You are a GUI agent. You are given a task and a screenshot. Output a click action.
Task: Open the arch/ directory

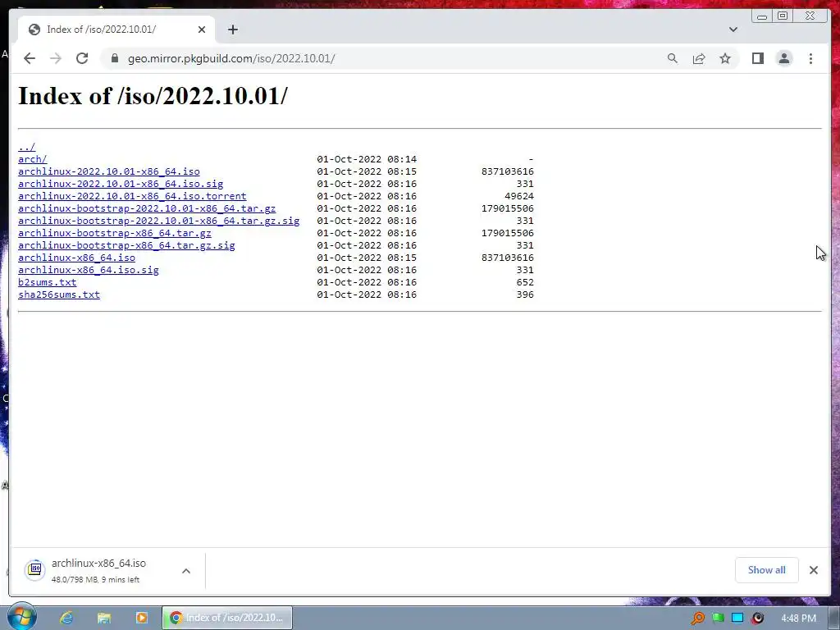click(33, 159)
